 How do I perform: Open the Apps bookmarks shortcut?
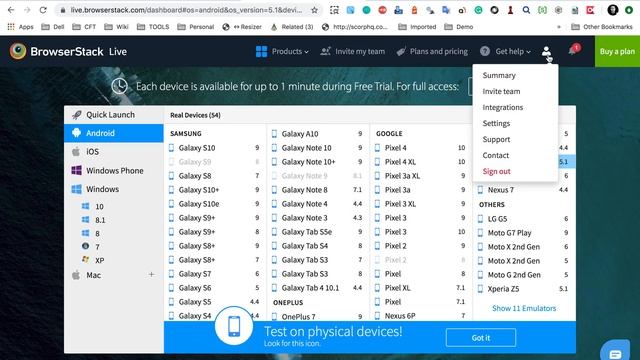pyautogui.click(x=20, y=27)
